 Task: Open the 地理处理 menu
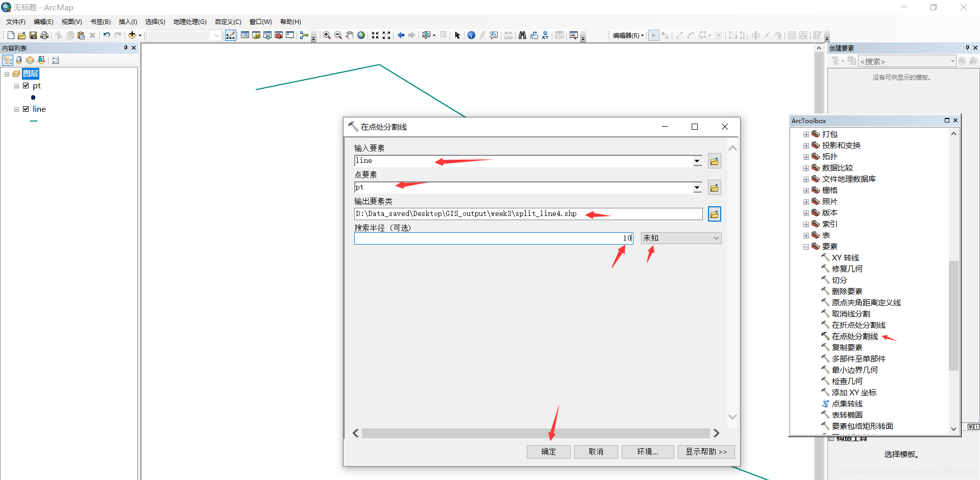pos(190,22)
